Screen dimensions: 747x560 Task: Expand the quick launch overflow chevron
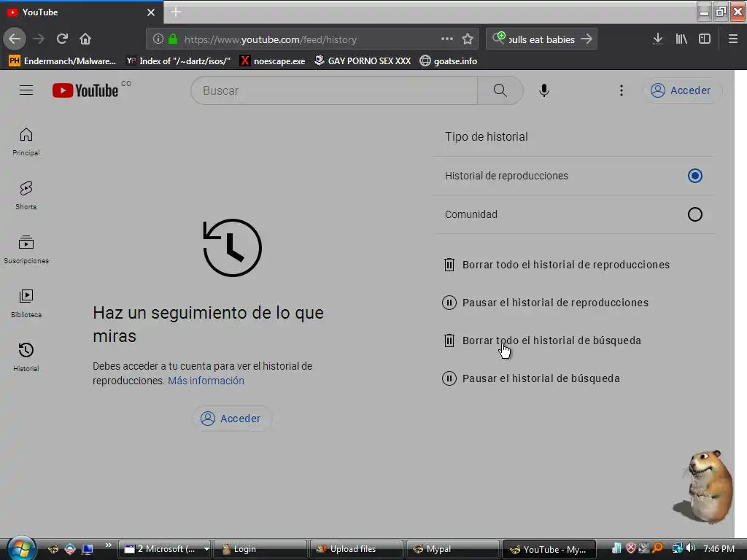(109, 545)
